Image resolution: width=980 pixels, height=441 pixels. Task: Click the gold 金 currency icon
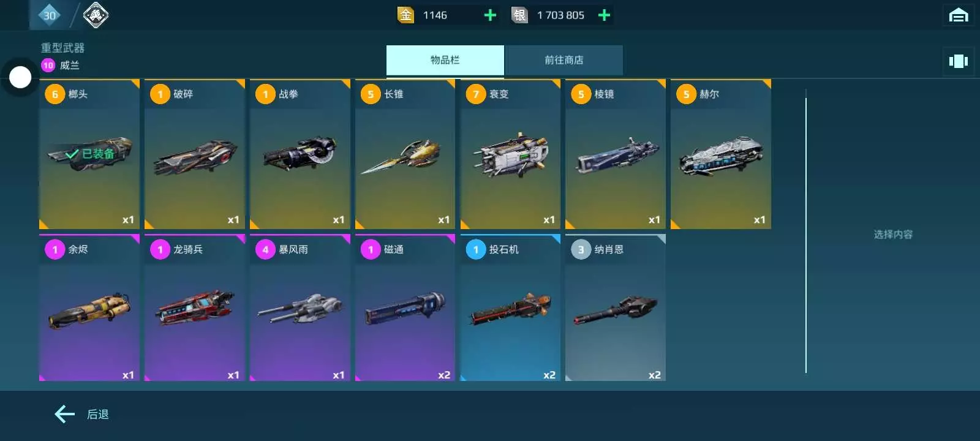(x=405, y=15)
